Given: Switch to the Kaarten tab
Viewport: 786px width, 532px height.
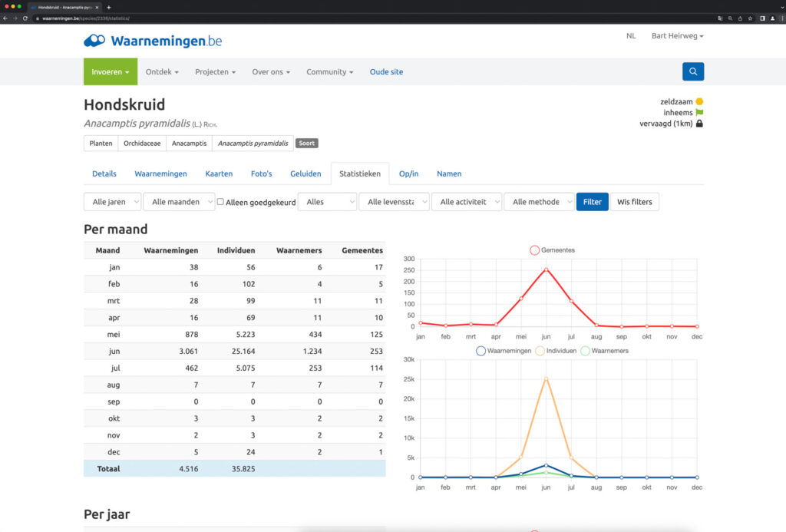Looking at the screenshot, I should (219, 173).
